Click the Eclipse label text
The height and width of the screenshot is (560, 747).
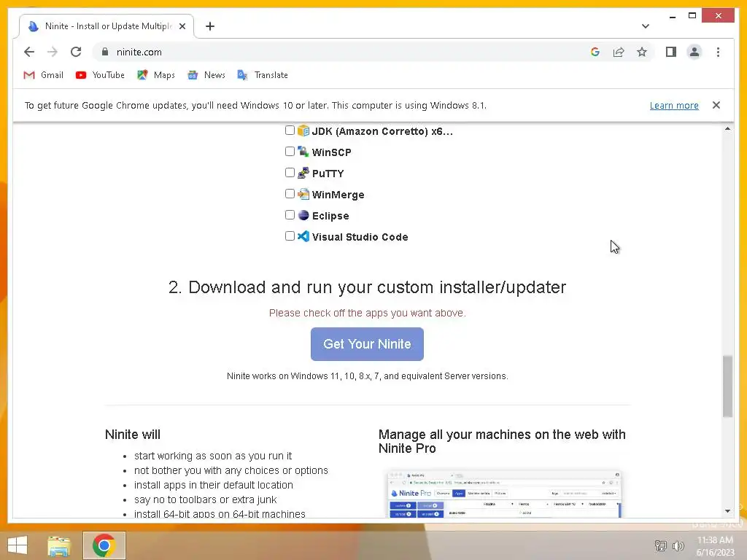pos(330,216)
